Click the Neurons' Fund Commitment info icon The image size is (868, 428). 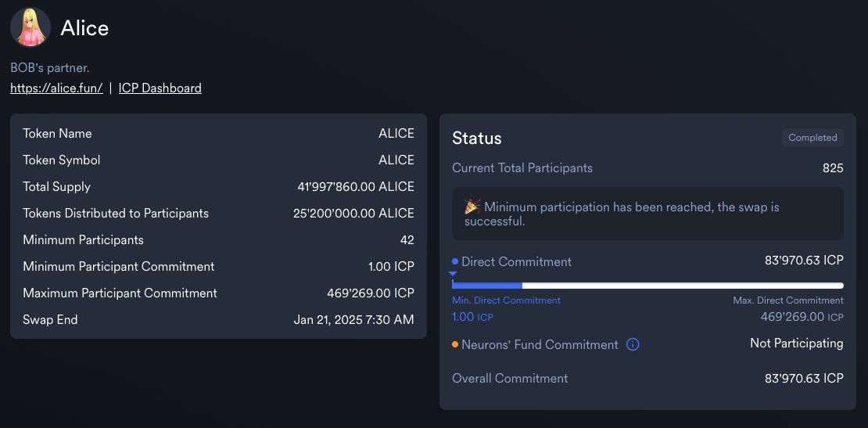(x=633, y=344)
